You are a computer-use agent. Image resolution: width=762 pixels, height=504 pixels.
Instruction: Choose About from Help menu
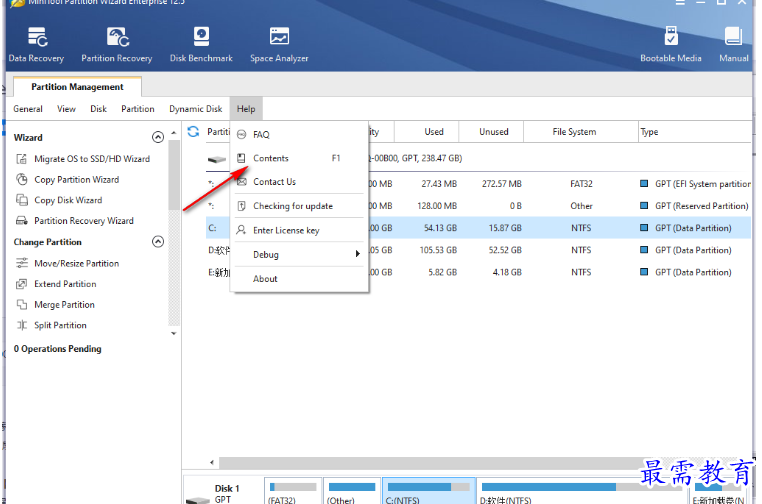pos(299,279)
